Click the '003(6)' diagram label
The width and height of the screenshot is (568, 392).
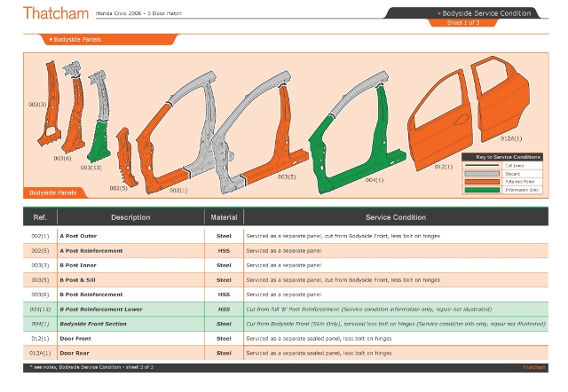(x=62, y=158)
